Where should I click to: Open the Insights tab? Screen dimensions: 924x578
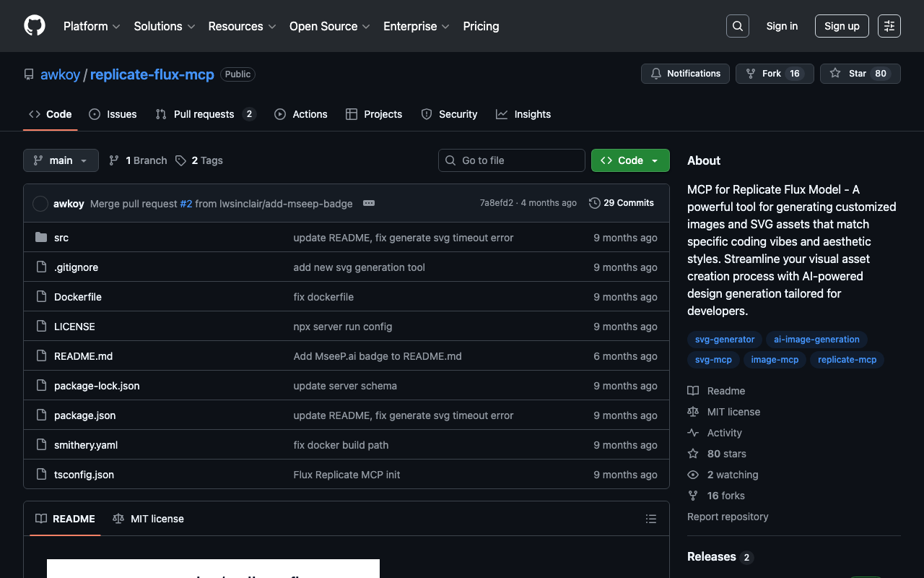pyautogui.click(x=523, y=114)
